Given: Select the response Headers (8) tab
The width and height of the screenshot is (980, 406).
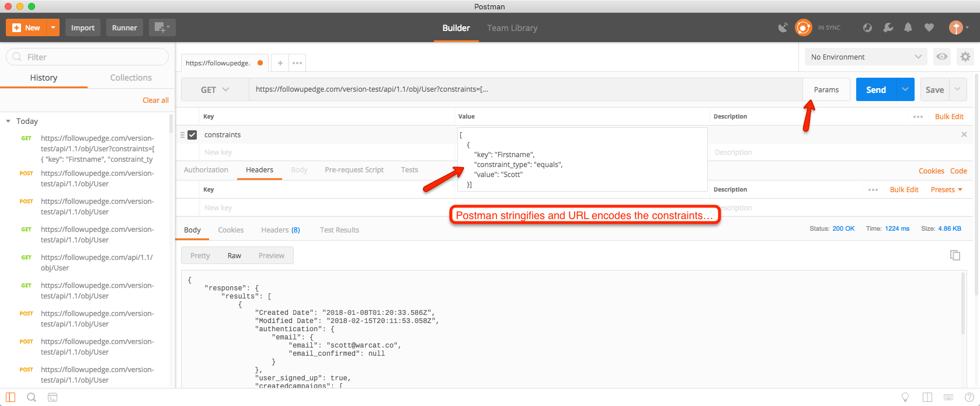Looking at the screenshot, I should (x=280, y=230).
